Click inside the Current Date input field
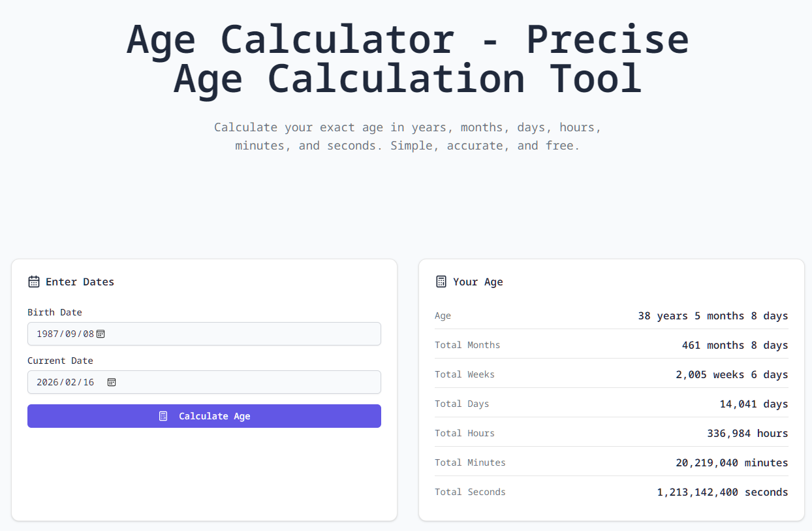Viewport: 812px width, 531px height. [204, 382]
